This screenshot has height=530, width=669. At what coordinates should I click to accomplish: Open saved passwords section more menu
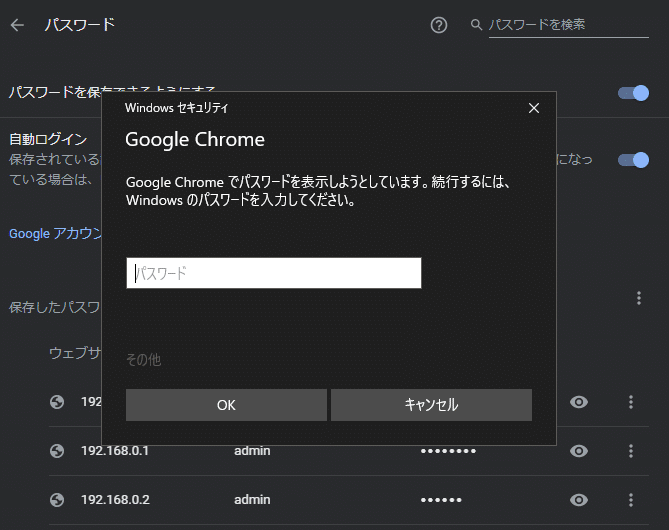pyautogui.click(x=639, y=298)
